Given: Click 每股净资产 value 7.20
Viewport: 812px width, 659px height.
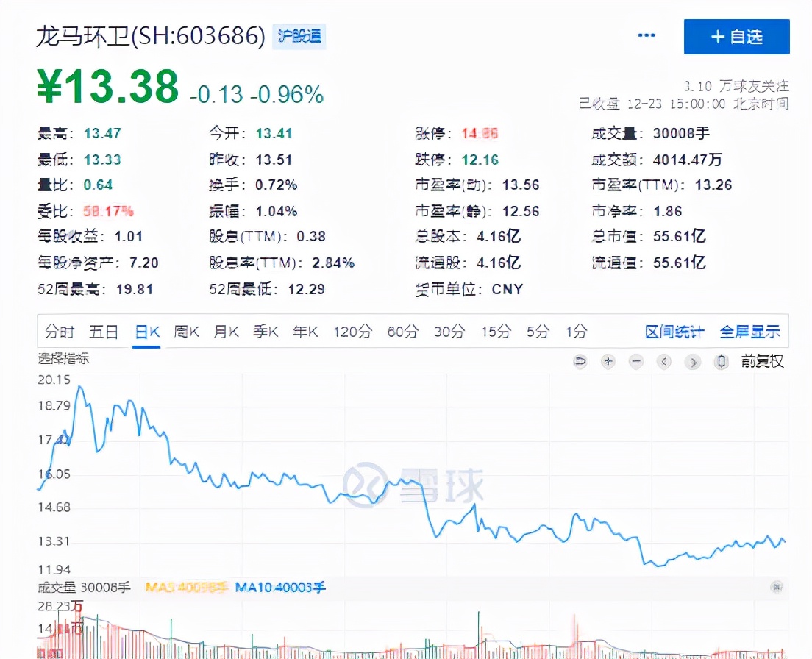Looking at the screenshot, I should [x=144, y=263].
